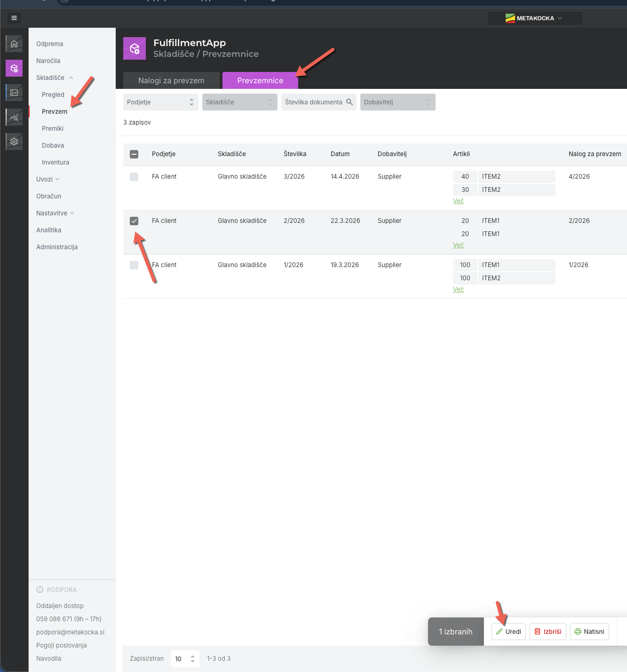This screenshot has height=672, width=627.
Task: Expand the Uvozi menu section
Action: coord(48,179)
